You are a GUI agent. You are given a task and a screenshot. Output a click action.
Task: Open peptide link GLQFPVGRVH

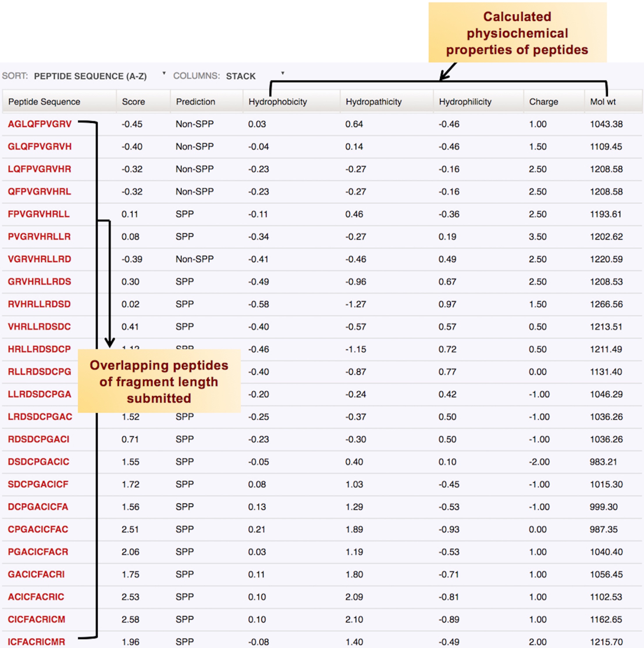coord(40,147)
